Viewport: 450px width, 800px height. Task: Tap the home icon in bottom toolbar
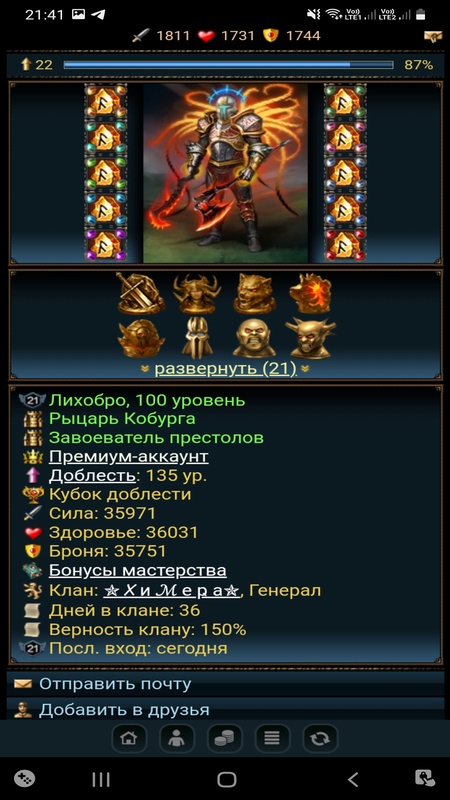pyautogui.click(x=129, y=738)
